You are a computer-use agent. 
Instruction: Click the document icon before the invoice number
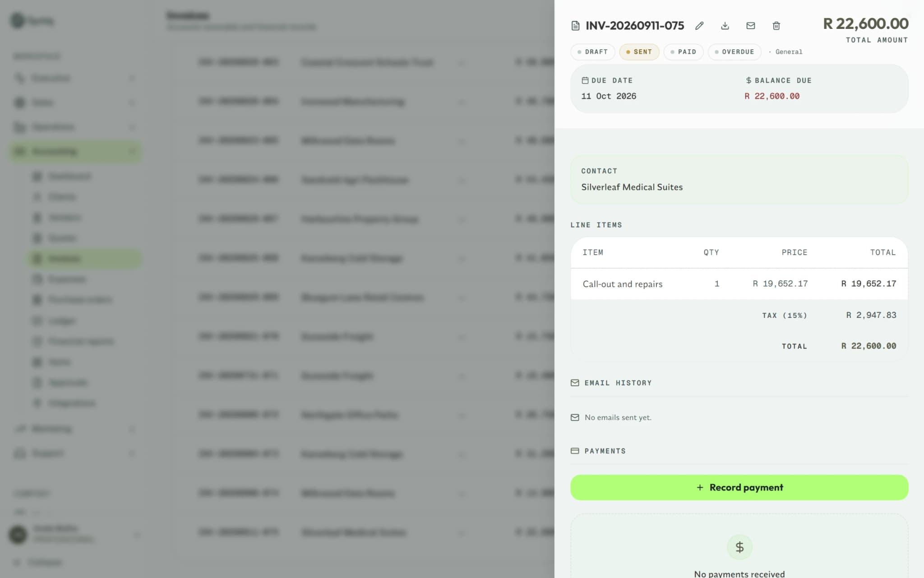(x=575, y=26)
